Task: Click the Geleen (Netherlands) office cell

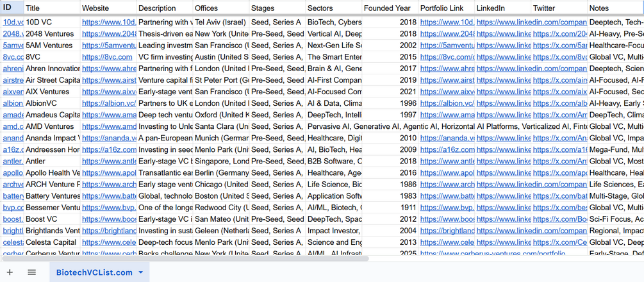Action: click(221, 231)
